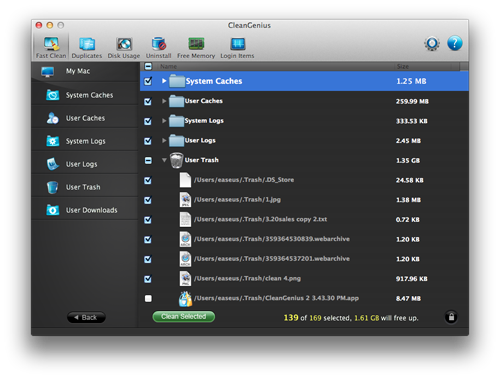Screen dimensions: 500x379
Task: Uncheck the 1.jpg file checkbox
Action: tap(148, 200)
